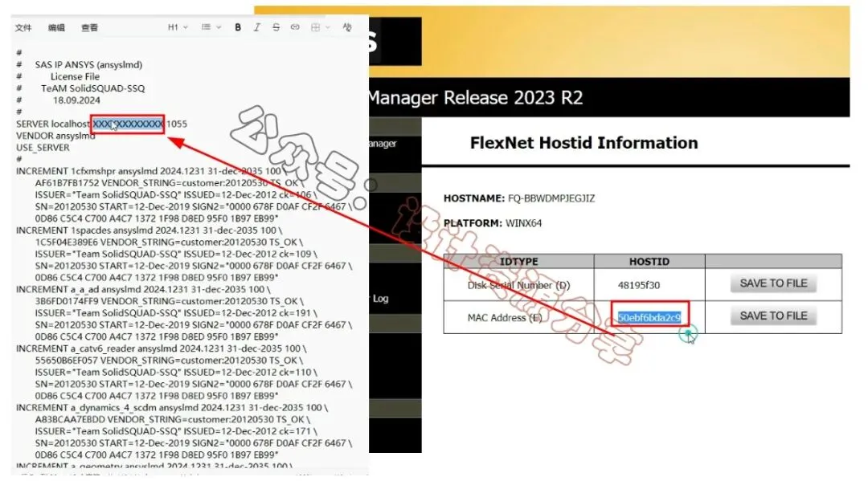
Task: Select the highlighted MAC hostid 50ebf6bda2c9
Action: [649, 317]
